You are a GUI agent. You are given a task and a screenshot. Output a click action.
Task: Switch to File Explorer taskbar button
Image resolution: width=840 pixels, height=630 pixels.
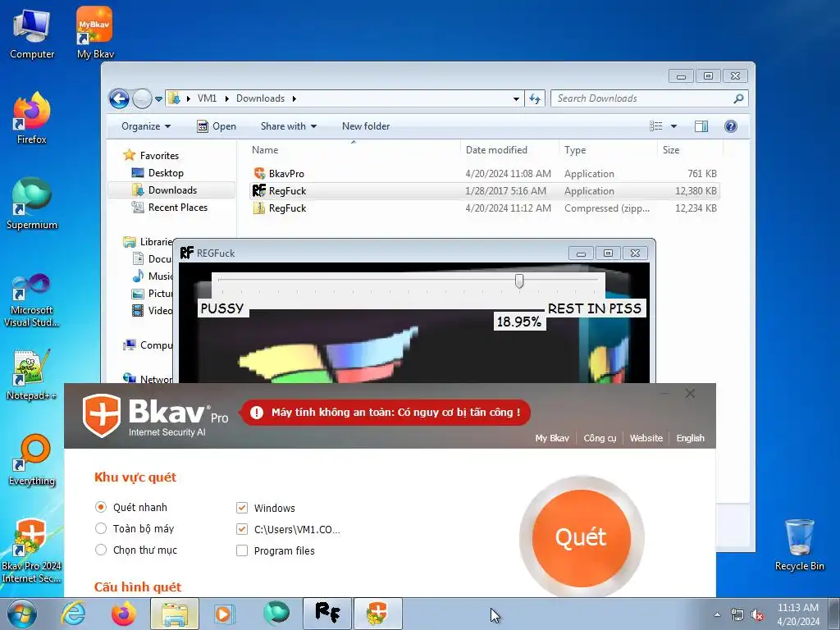click(175, 614)
